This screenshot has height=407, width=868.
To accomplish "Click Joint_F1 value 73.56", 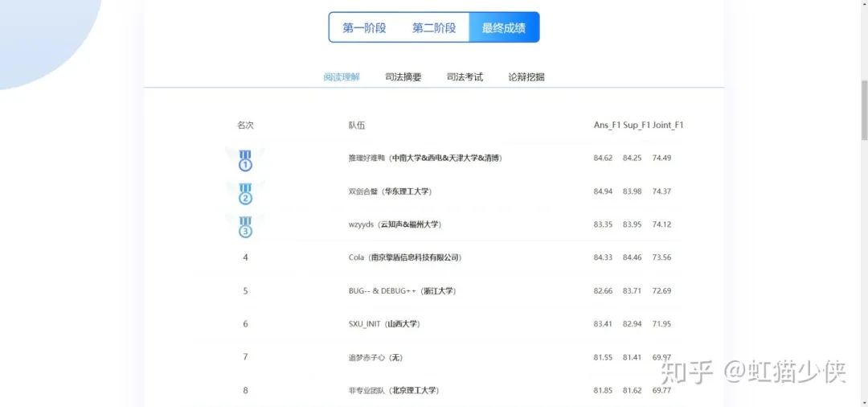I will coord(661,257).
